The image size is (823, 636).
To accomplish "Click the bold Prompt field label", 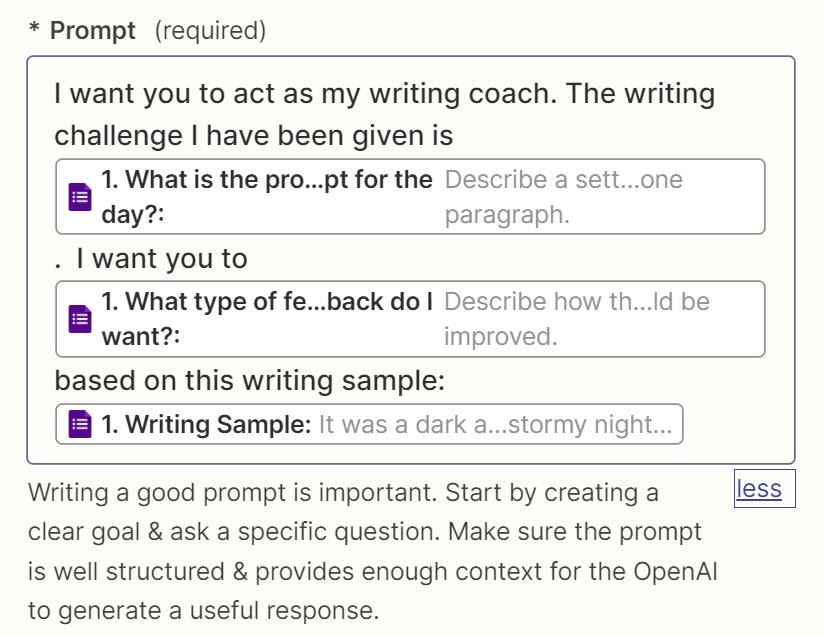I will click(x=92, y=30).
